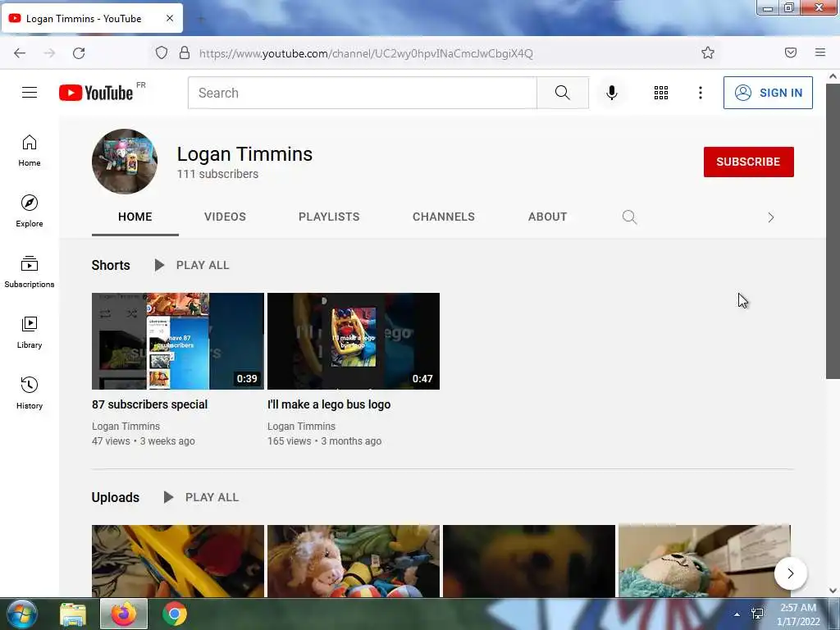The width and height of the screenshot is (840, 630).
Task: Click inside the YouTube Search field
Action: pyautogui.click(x=362, y=93)
